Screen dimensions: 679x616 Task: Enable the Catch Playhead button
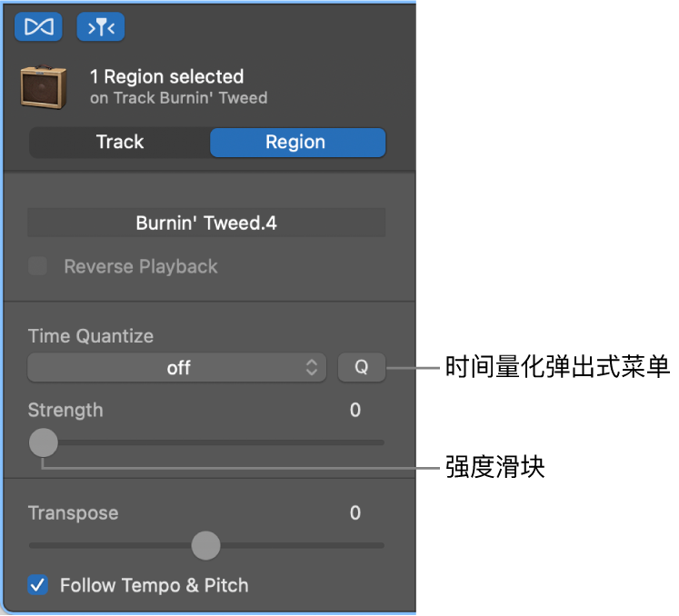[x=100, y=27]
